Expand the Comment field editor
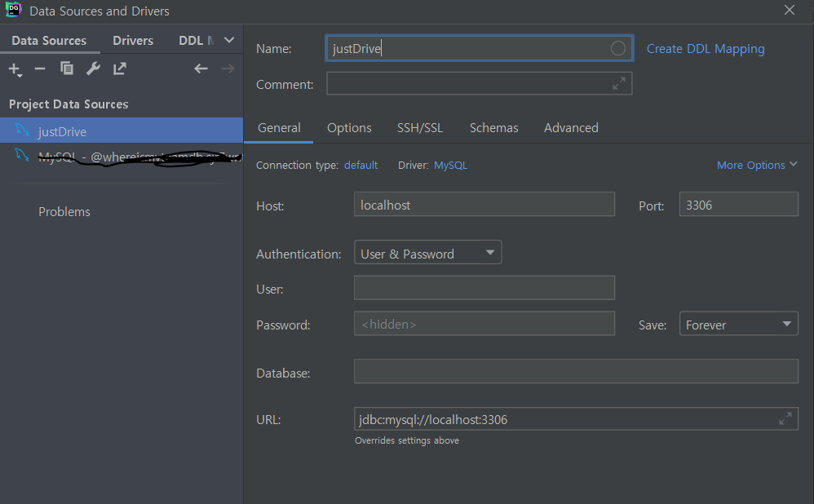Image resolution: width=814 pixels, height=504 pixels. click(x=619, y=83)
